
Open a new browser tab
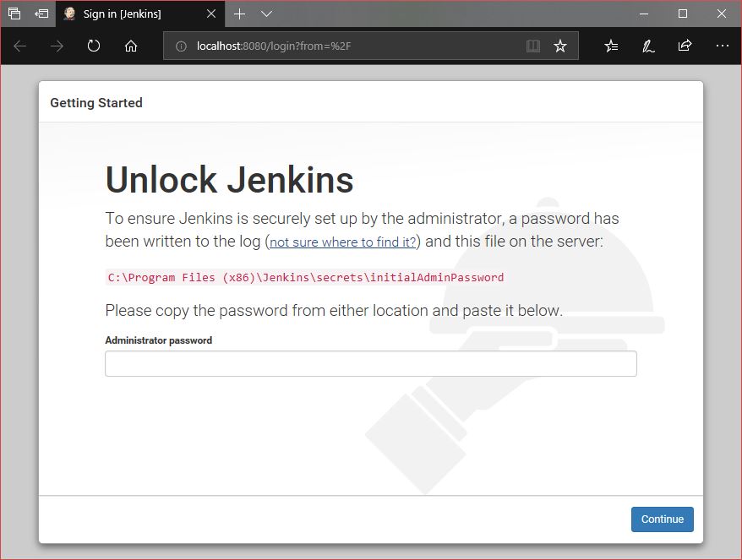(x=240, y=14)
